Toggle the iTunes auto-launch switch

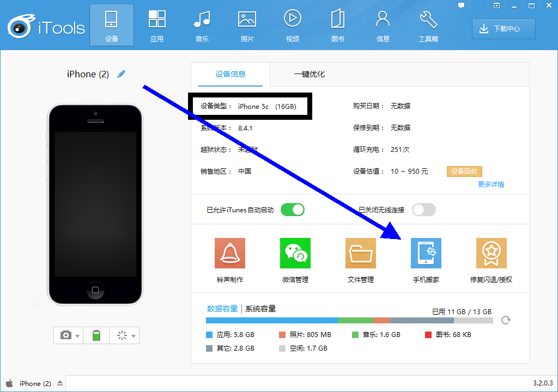point(293,210)
